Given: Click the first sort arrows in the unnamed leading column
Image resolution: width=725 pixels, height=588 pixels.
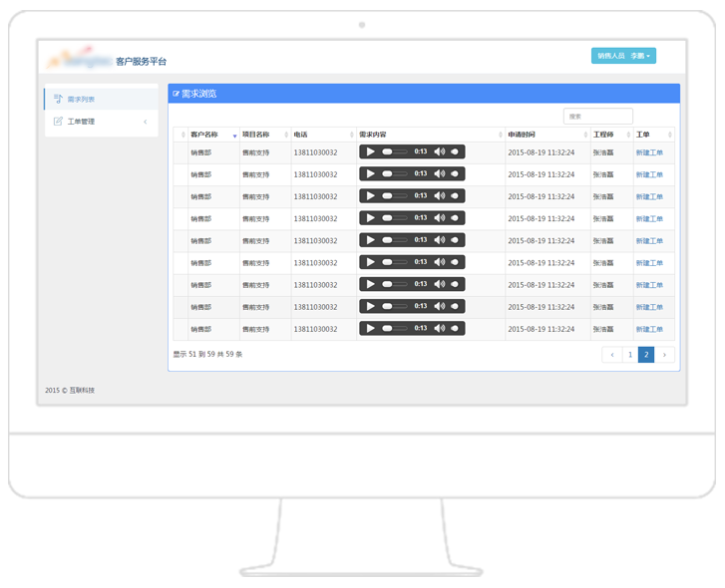Looking at the screenshot, I should click(183, 135).
